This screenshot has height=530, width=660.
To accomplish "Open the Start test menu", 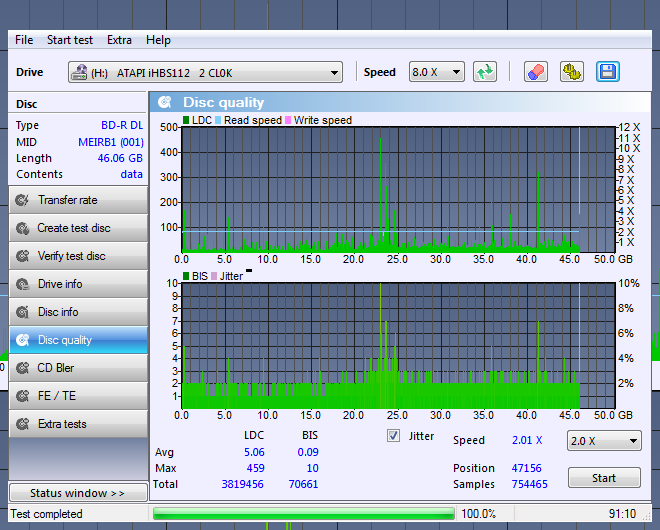I will tap(70, 40).
